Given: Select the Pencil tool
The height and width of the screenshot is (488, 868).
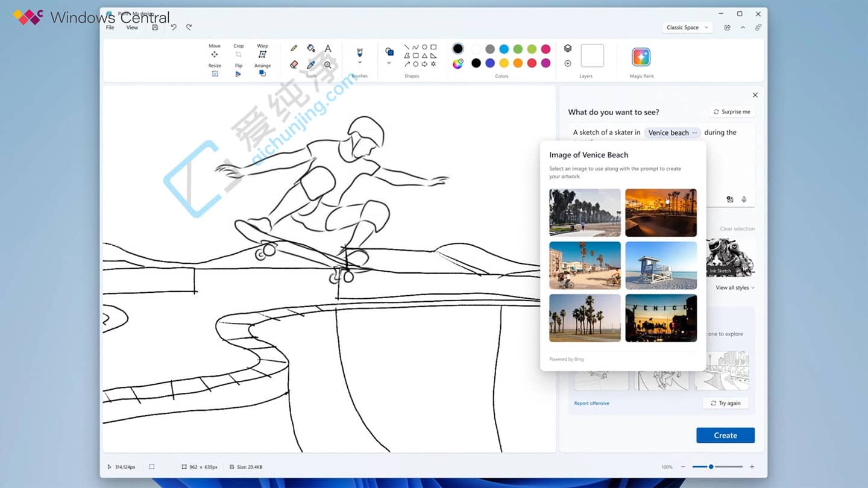Looking at the screenshot, I should coord(294,48).
